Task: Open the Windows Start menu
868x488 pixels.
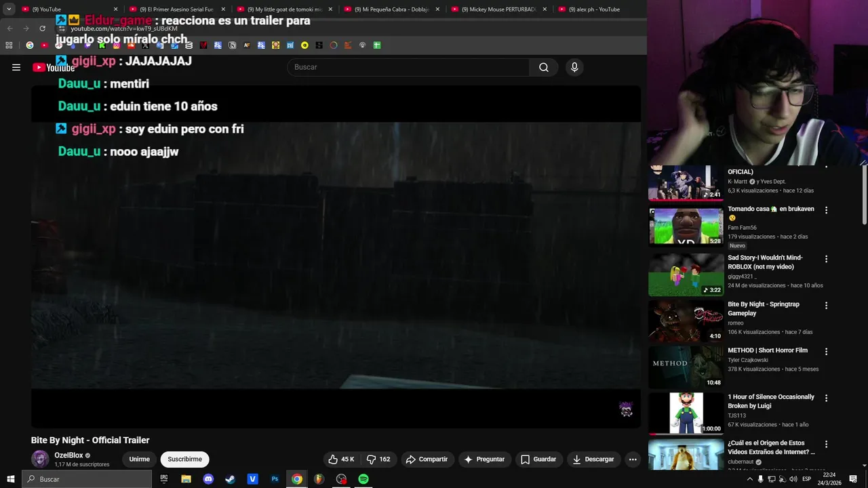Action: click(10, 479)
